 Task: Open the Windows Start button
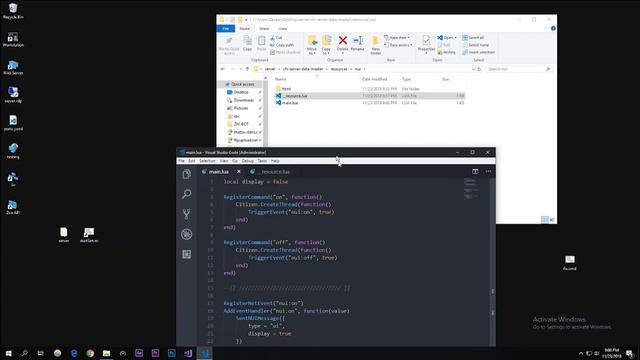[8, 353]
